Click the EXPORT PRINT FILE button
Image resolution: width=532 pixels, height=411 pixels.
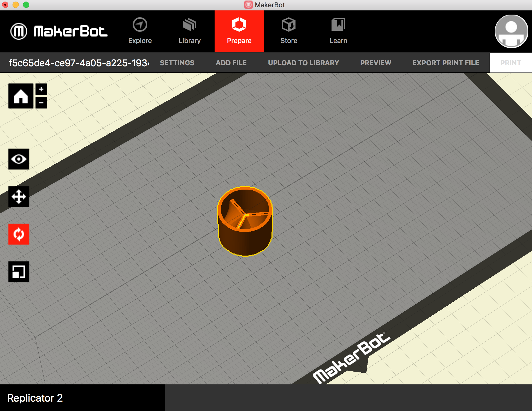(x=446, y=63)
